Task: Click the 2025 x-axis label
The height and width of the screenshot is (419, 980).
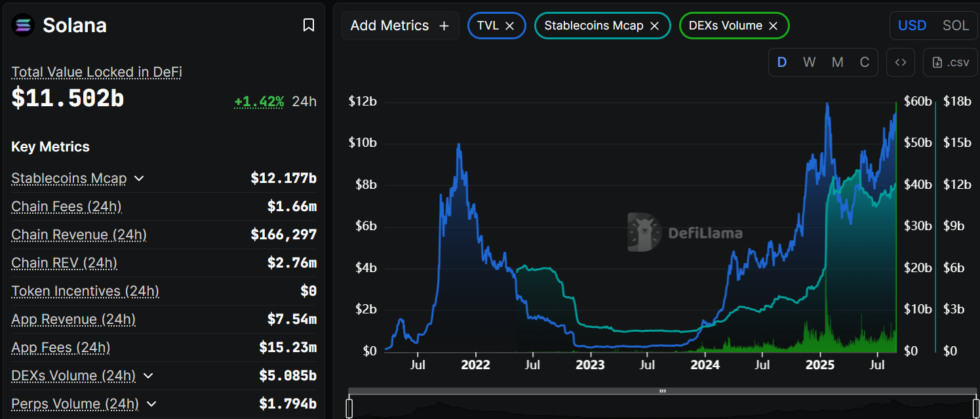Action: (x=820, y=365)
